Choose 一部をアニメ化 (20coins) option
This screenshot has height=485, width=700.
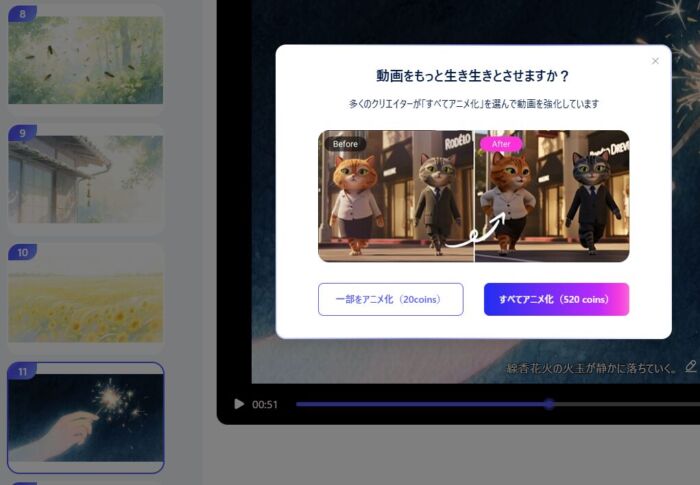tap(391, 299)
